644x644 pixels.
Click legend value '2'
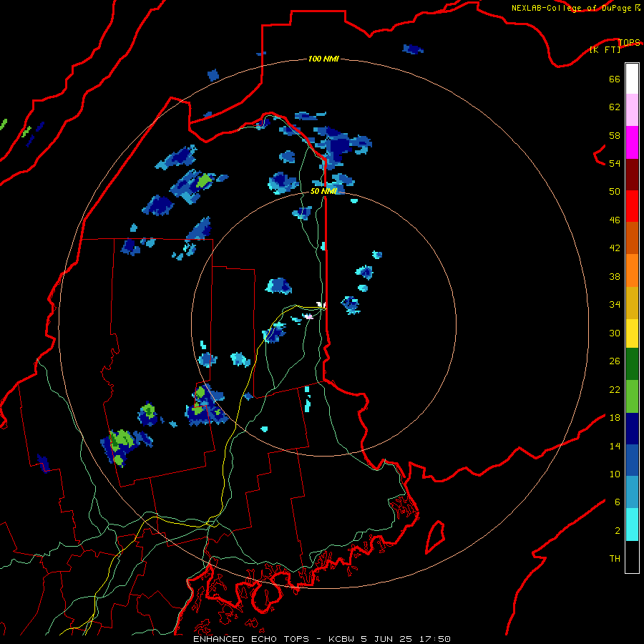pyautogui.click(x=618, y=530)
